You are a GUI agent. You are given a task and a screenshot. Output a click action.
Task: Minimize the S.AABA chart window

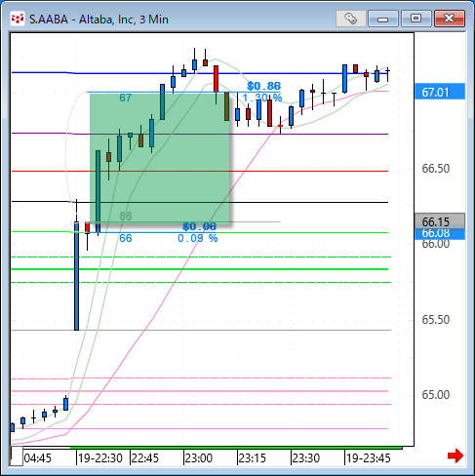pos(383,19)
